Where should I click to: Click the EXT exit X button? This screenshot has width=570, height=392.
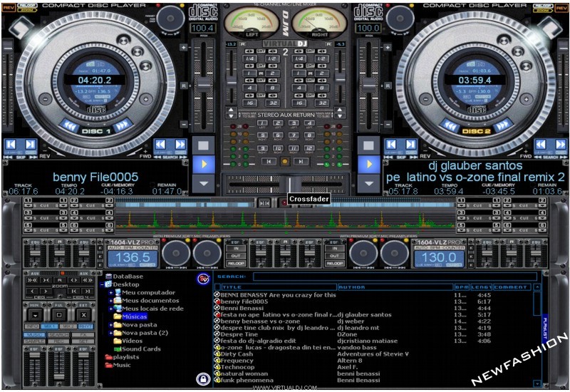point(83,314)
